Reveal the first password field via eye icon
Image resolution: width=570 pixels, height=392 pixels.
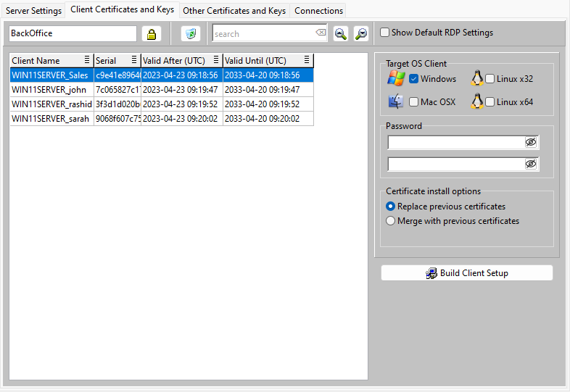point(531,143)
